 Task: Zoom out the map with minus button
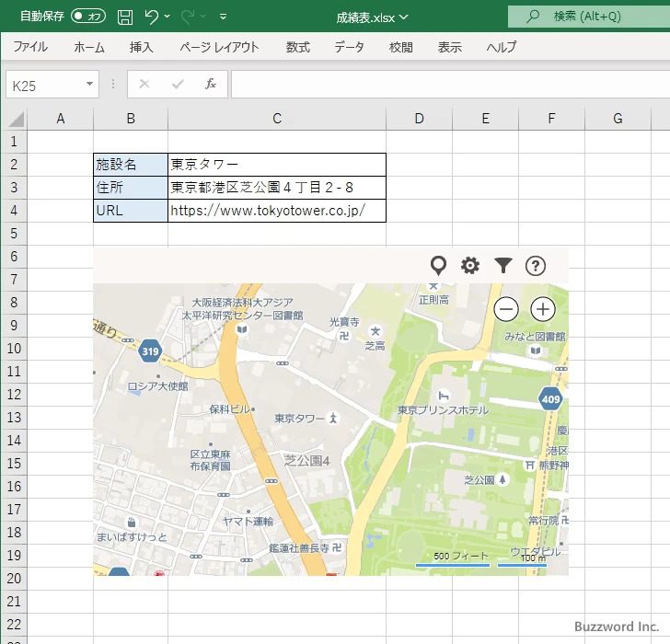point(506,309)
